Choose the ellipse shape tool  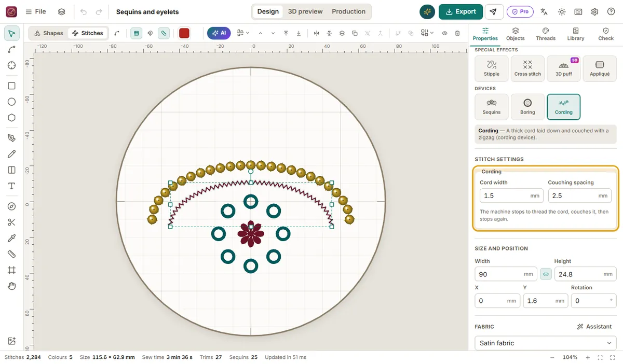(11, 102)
